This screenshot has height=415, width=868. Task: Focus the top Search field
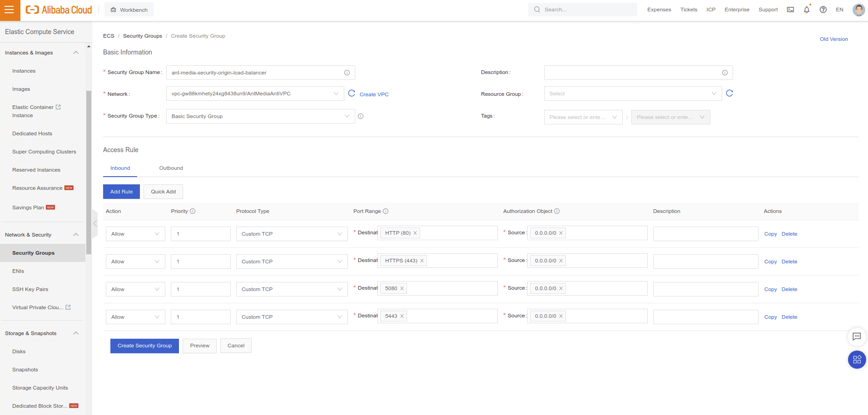tap(583, 10)
